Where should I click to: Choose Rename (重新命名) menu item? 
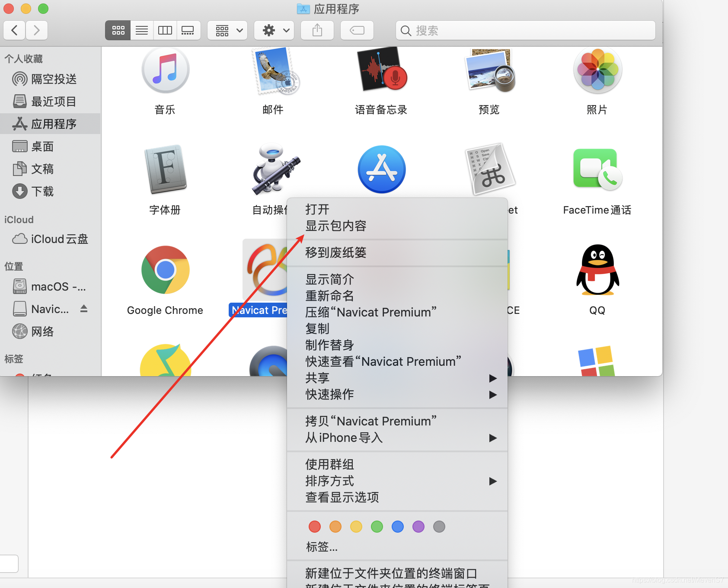pos(397,296)
